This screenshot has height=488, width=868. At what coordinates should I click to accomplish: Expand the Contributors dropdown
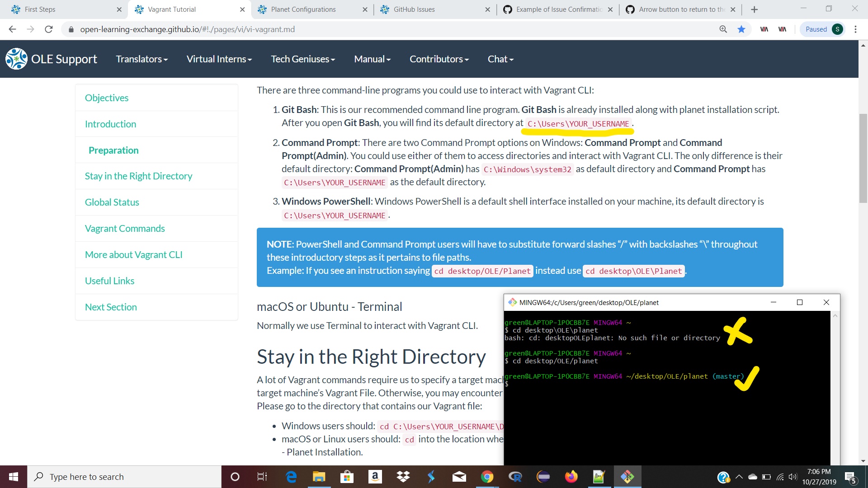point(439,59)
